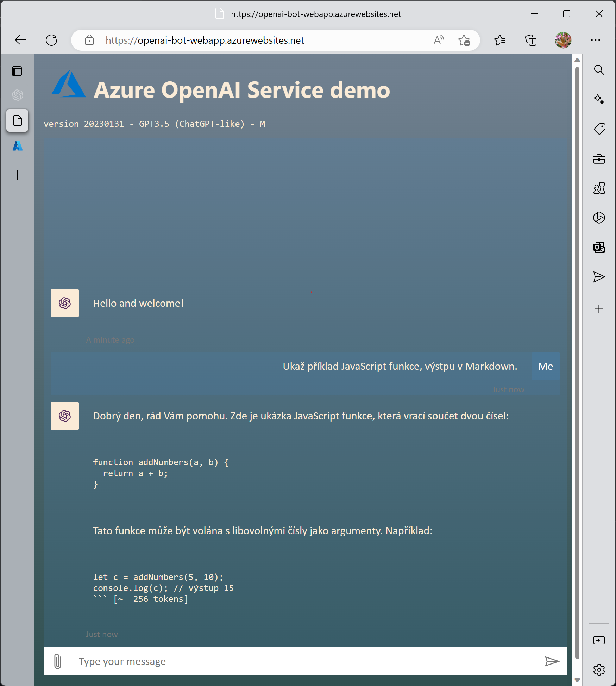
Task: Click the address bar URL field
Action: pos(205,40)
